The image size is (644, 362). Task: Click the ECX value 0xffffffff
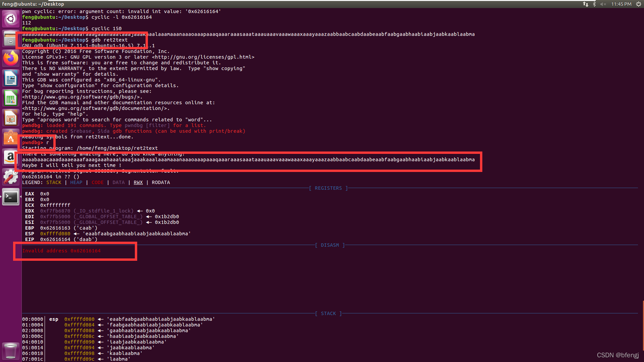[x=55, y=205]
